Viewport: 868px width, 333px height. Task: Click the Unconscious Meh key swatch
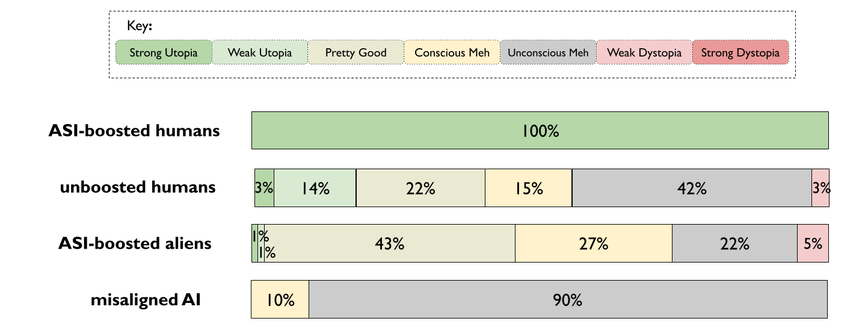click(548, 52)
